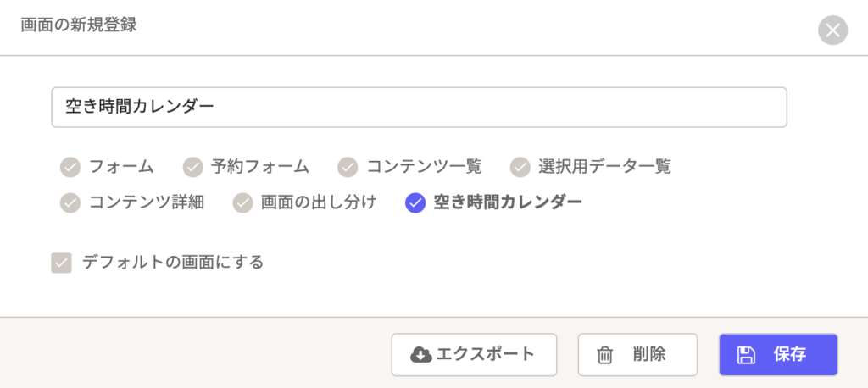
Task: Click the blue check circle for 空き時間カレンダー
Action: coord(415,203)
